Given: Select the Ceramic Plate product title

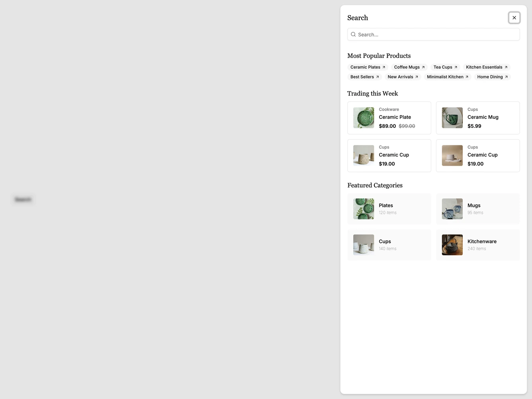Looking at the screenshot, I should (395, 117).
